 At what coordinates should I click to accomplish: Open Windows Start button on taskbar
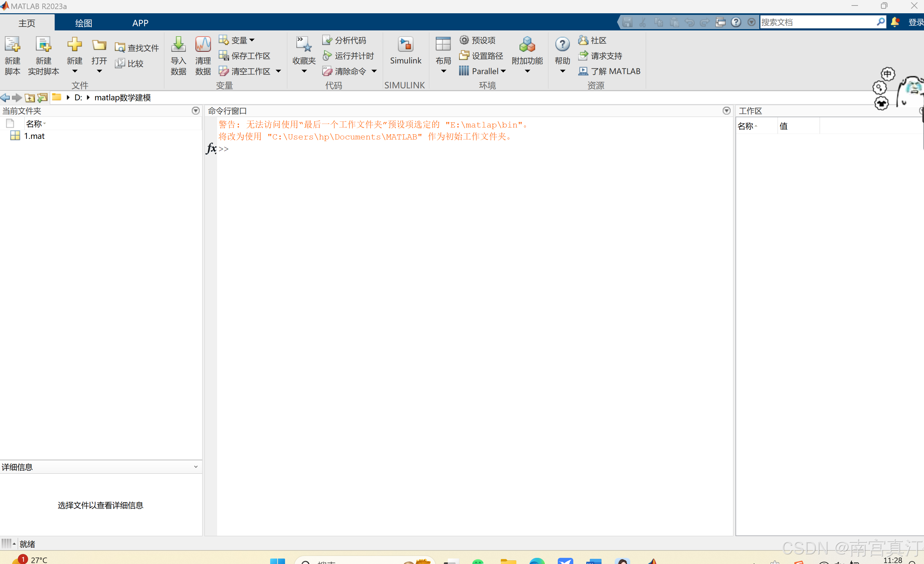pos(278,561)
